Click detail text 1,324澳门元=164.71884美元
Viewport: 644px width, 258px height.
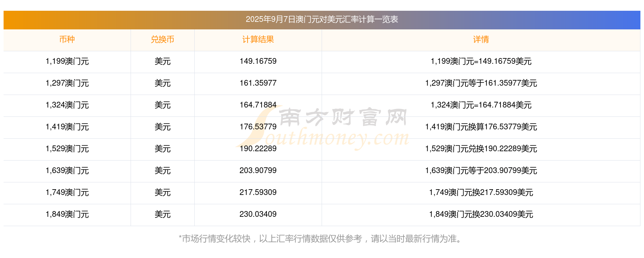pyautogui.click(x=481, y=105)
